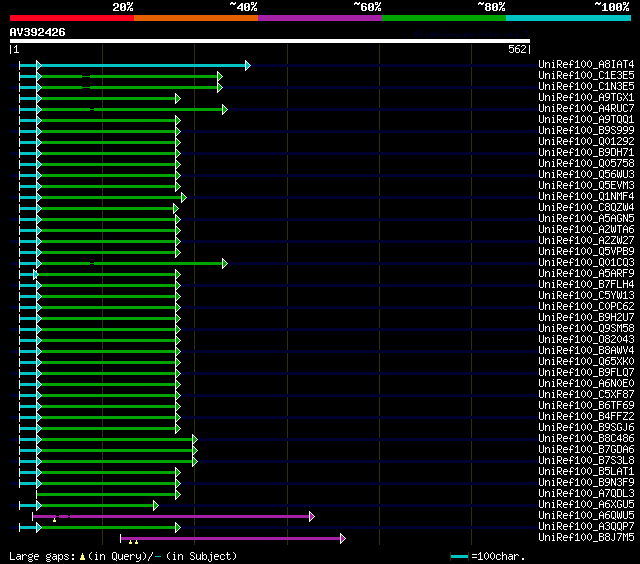
Task: Click the white query sequence ruler bar
Action: tap(270, 41)
